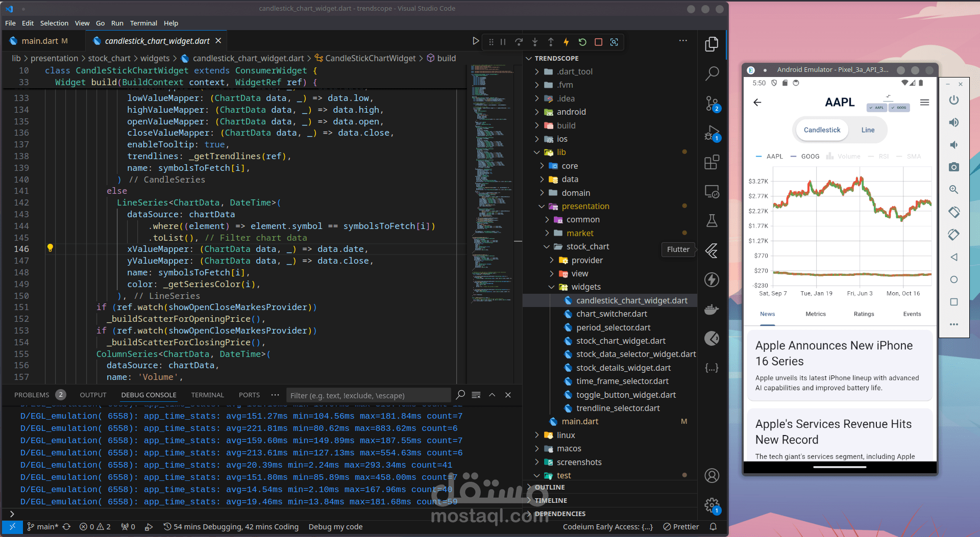Stop the debug session
The height and width of the screenshot is (537, 980).
(x=598, y=42)
